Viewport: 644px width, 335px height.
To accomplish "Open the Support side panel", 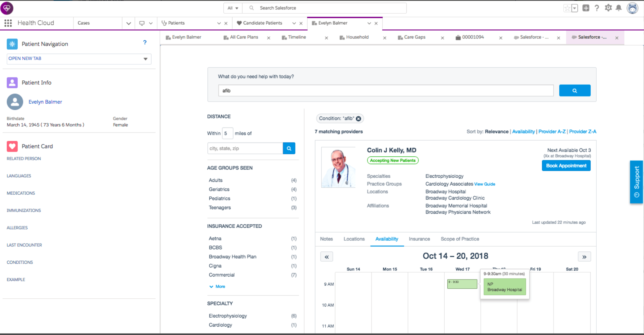I will tap(636, 182).
